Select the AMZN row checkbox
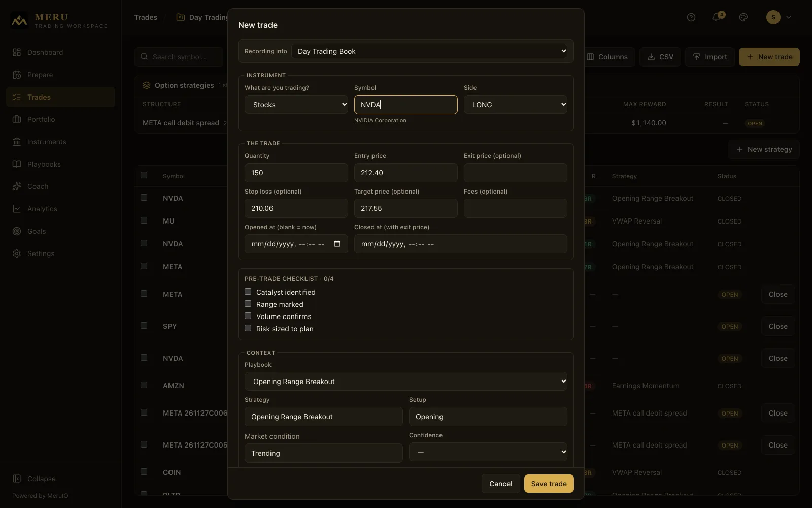The image size is (812, 508). (144, 385)
